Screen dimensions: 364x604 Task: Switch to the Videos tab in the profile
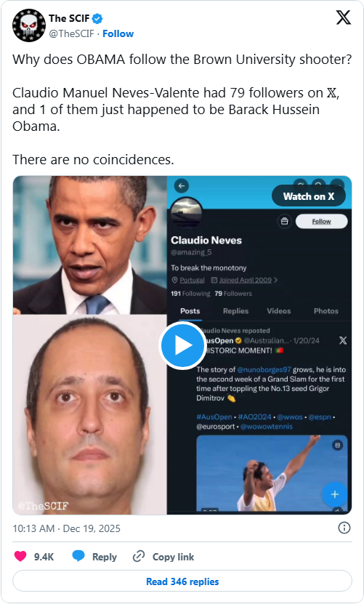pos(278,311)
